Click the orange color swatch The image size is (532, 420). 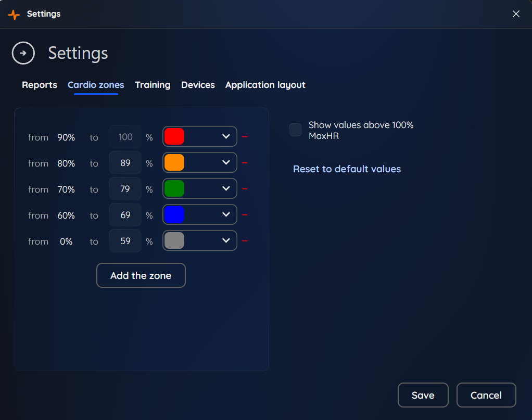174,162
